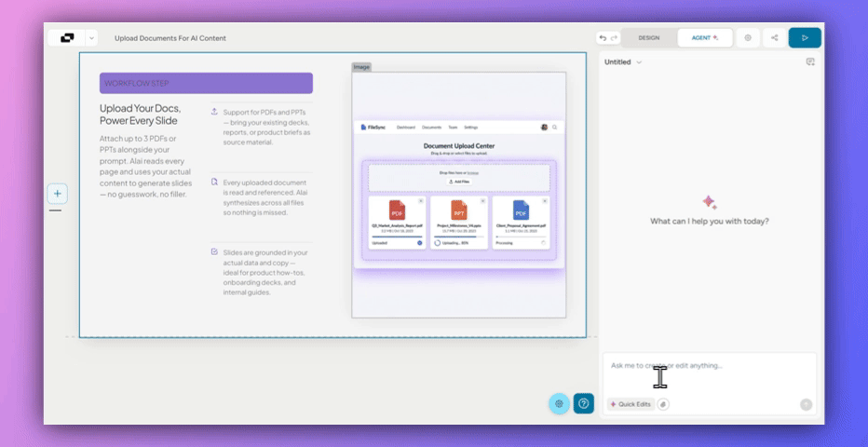Click the checkmark icon beside 'Slides are grounded'

click(x=214, y=251)
